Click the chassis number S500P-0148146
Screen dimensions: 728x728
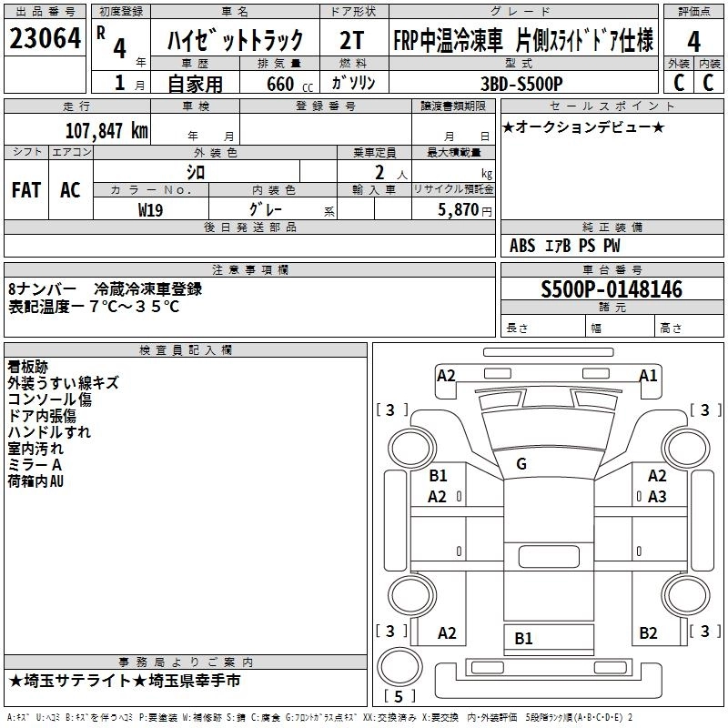612,289
